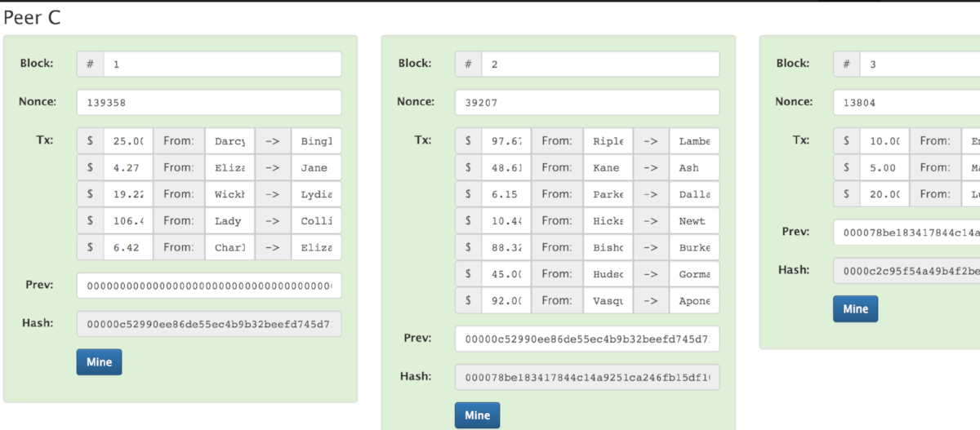Screen dimensions: 980x430
Task: Edit the Prev hash field in Block 3
Action: click(906, 233)
